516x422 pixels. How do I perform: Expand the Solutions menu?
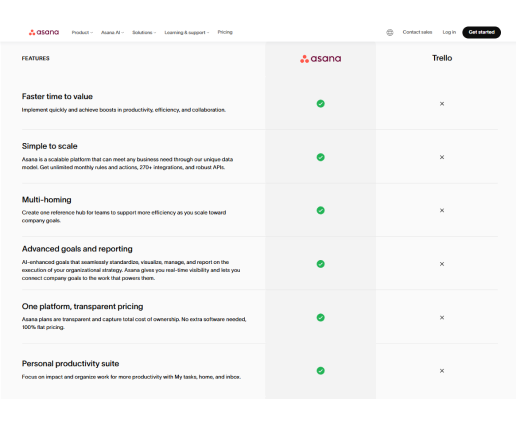[144, 32]
